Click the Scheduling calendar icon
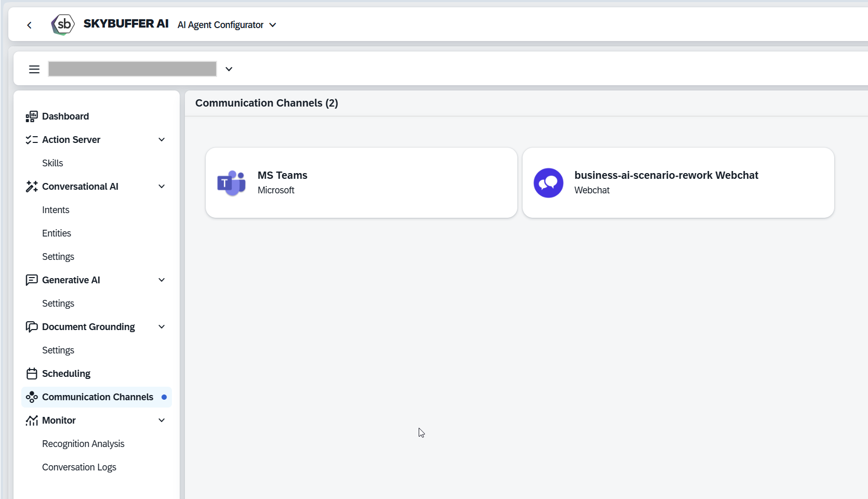868x499 pixels. [32, 374]
